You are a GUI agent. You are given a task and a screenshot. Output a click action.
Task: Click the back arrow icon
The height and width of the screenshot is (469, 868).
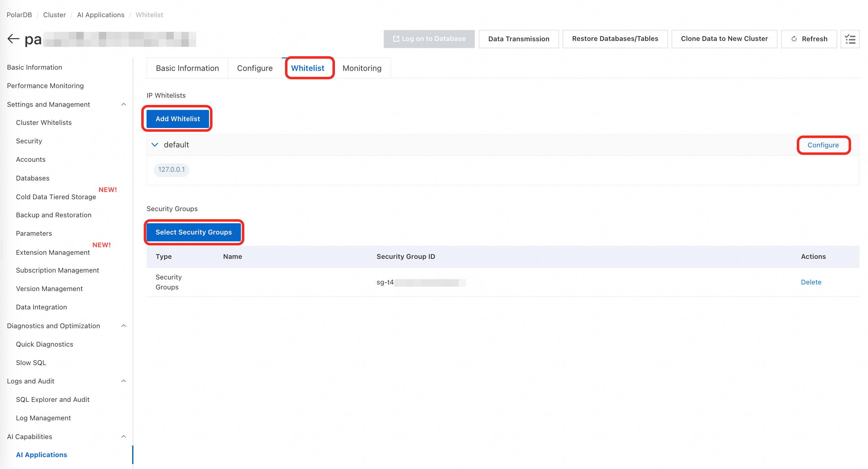click(13, 39)
